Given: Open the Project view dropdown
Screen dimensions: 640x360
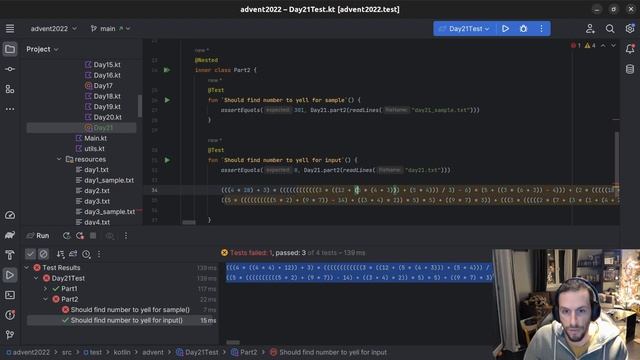Looking at the screenshot, I should [x=42, y=49].
